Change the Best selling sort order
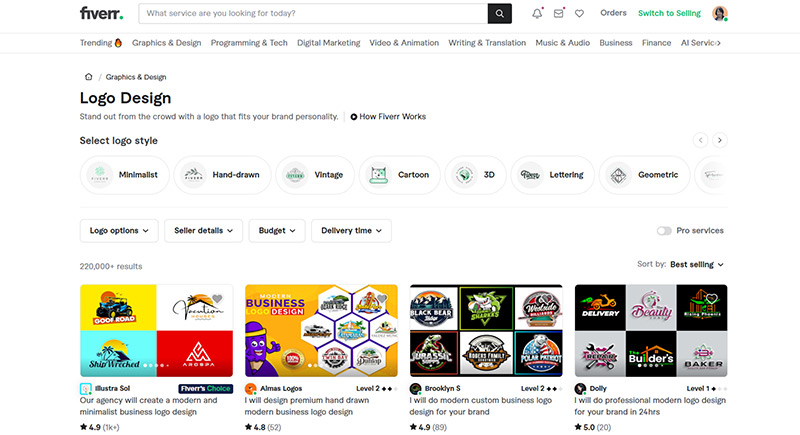This screenshot has width=800, height=435. [696, 265]
